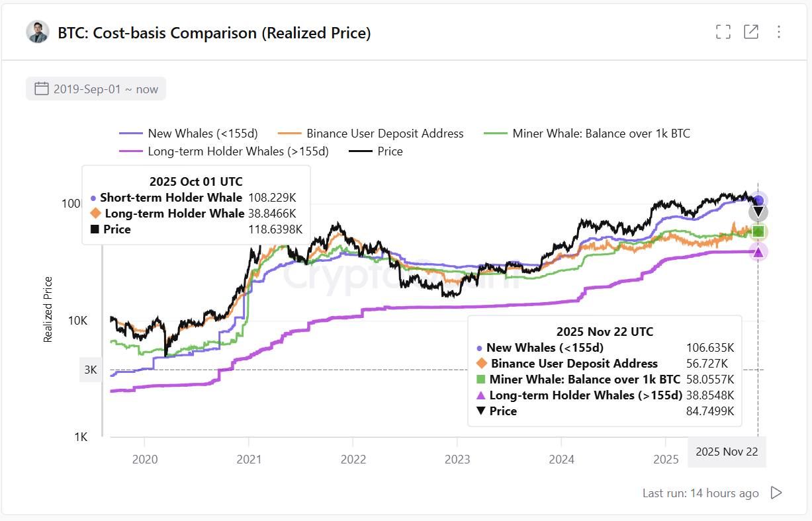Click the black Price triangle marker on chart edge
This screenshot has width=812, height=521.
click(x=758, y=212)
